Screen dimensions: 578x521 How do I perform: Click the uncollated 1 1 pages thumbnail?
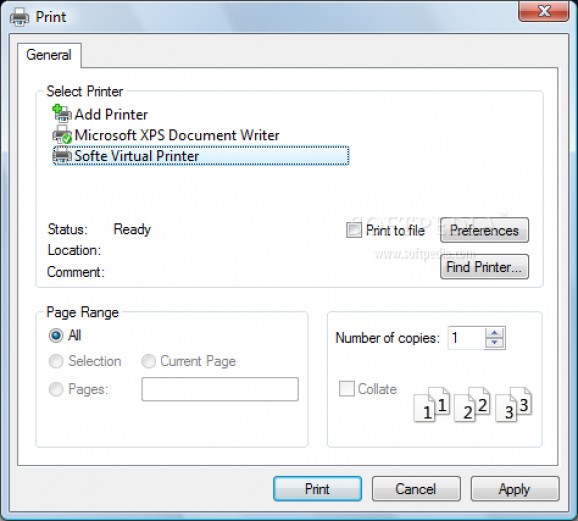click(x=432, y=404)
